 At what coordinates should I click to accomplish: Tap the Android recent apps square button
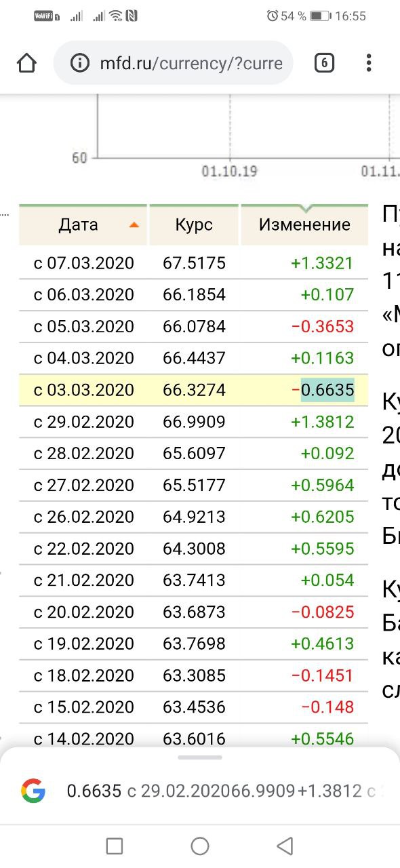(115, 846)
